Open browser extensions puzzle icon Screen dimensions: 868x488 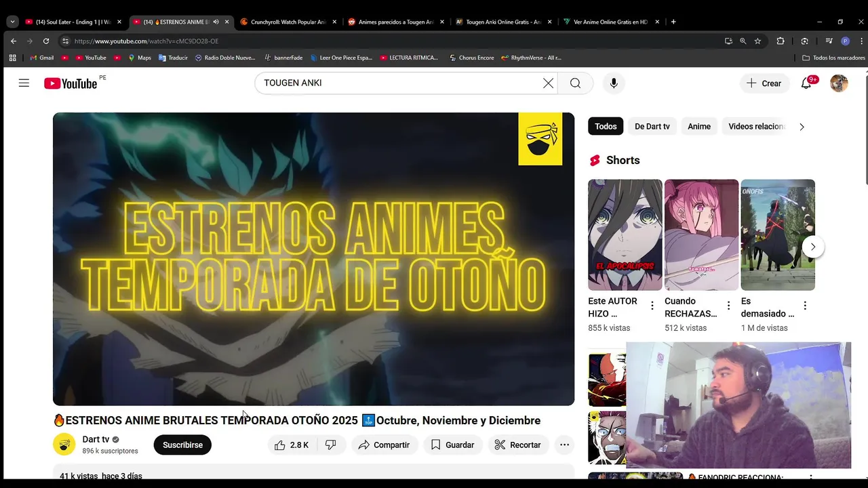pos(781,41)
